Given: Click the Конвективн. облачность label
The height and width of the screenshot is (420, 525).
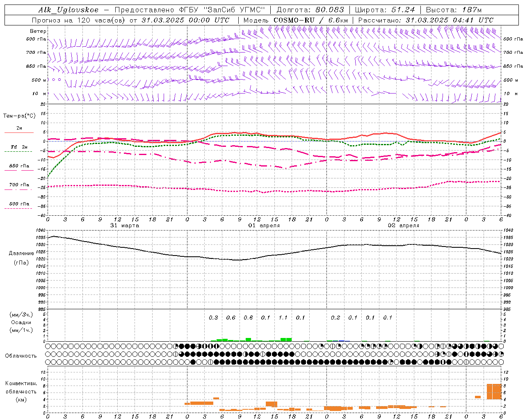Looking at the screenshot, I should click(21, 387).
